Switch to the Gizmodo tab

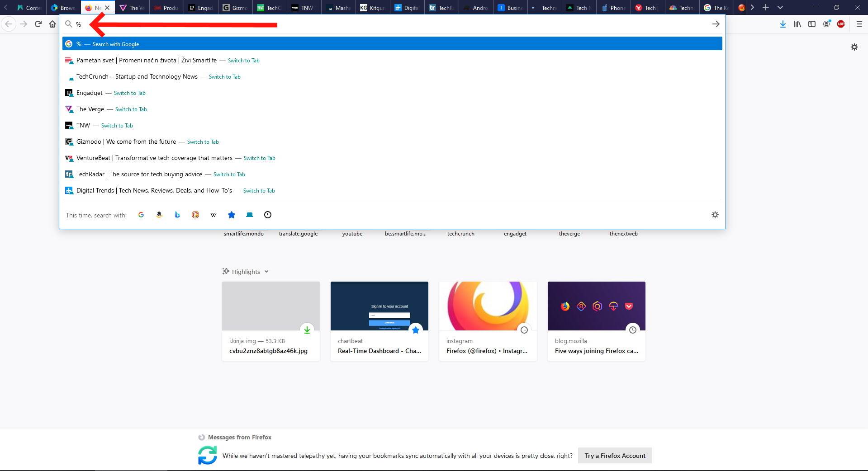235,7
